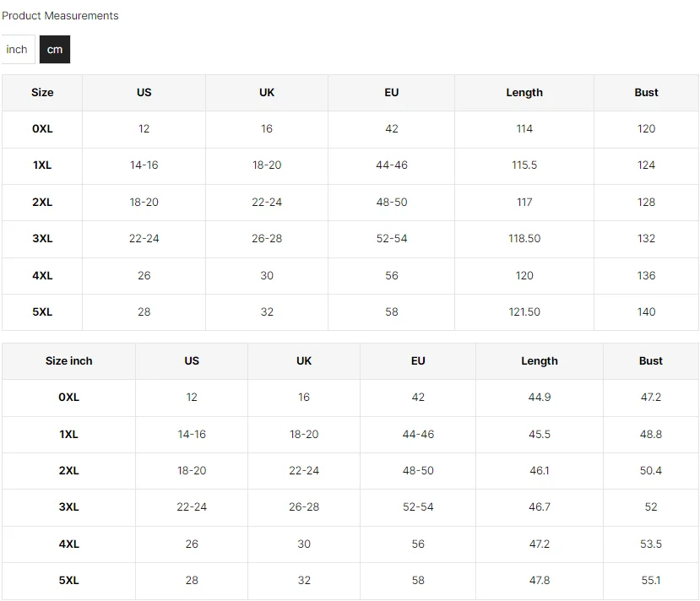Select the 5XL row in the inch table
This screenshot has height=601, width=700.
(x=350, y=581)
